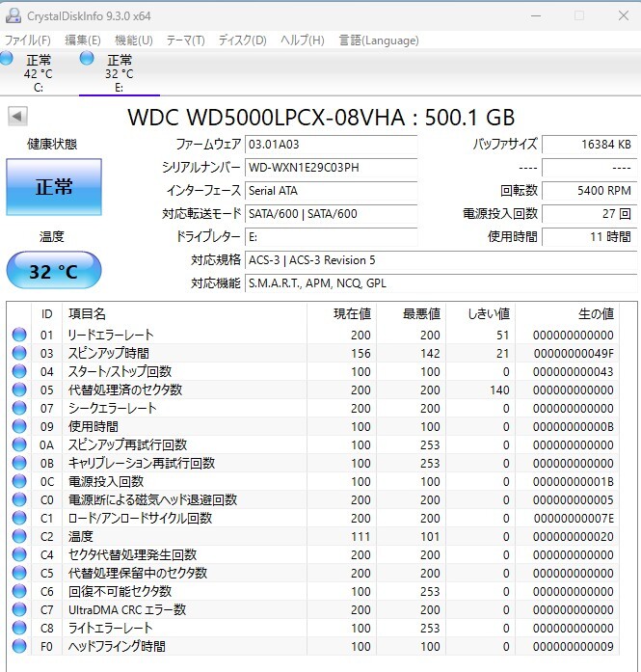Viewport: 641px width, 672px height.
Task: Click the drive letter field E:
Action: 331,237
